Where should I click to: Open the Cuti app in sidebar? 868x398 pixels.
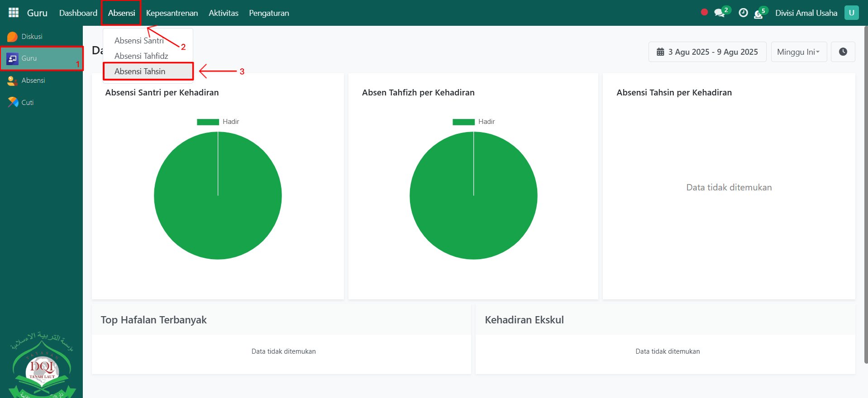27,103
